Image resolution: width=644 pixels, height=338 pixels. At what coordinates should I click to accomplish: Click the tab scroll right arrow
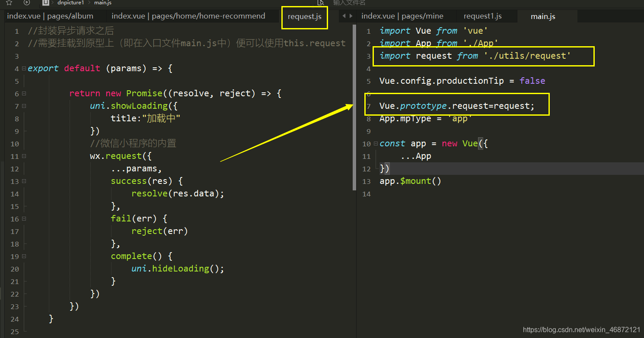pyautogui.click(x=351, y=16)
